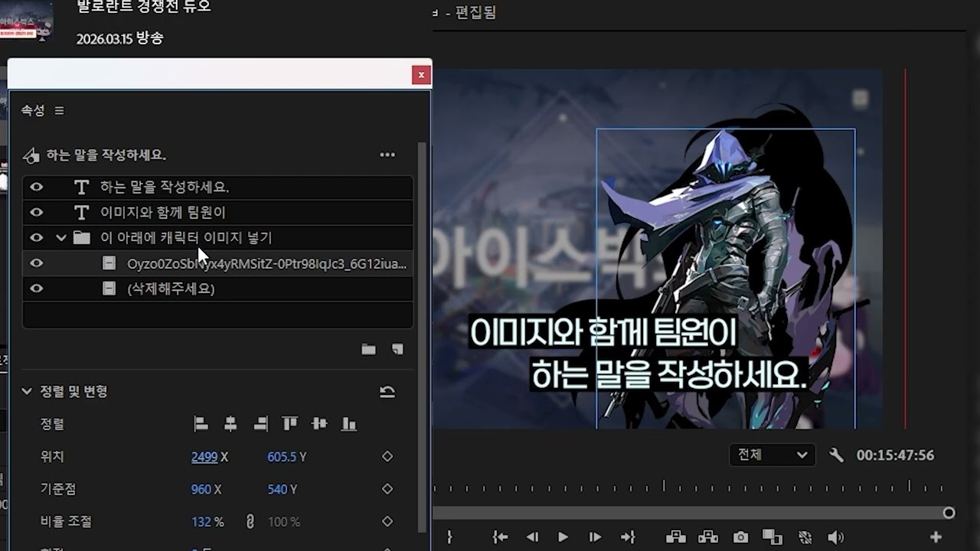Click the 00:15:47:56 timecode
The height and width of the screenshot is (551, 980).
coord(895,455)
